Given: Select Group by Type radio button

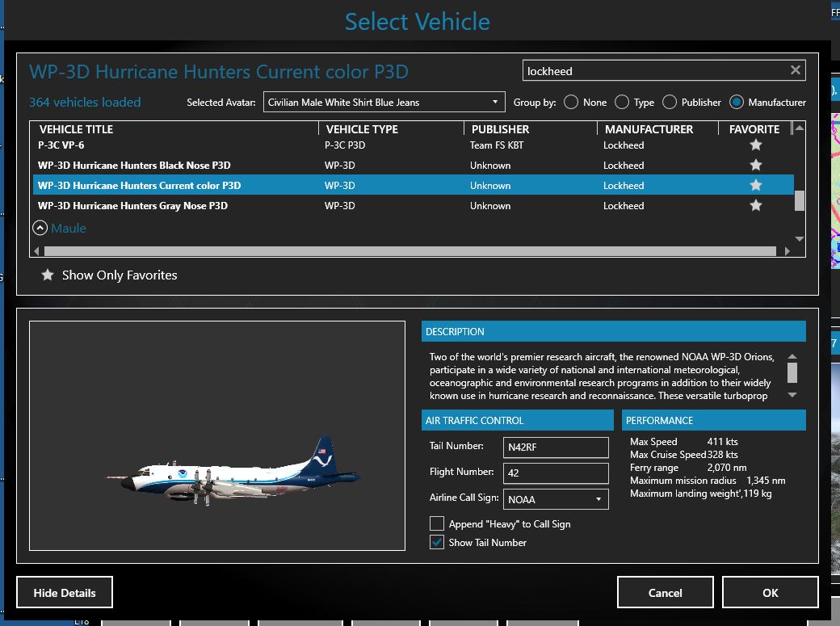Looking at the screenshot, I should coord(621,102).
